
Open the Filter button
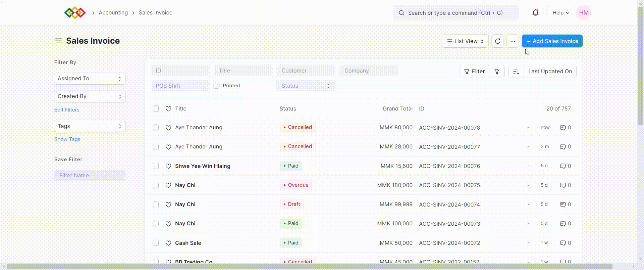tap(474, 71)
